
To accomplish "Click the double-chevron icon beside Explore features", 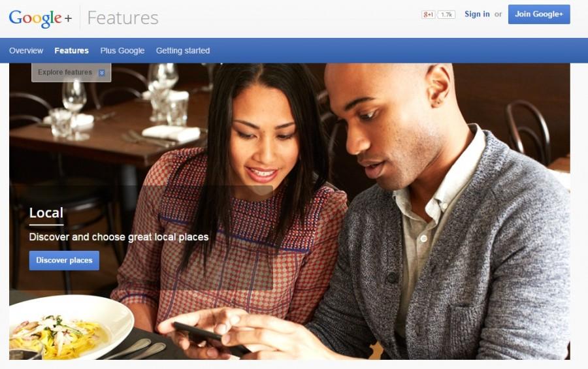I will [102, 72].
